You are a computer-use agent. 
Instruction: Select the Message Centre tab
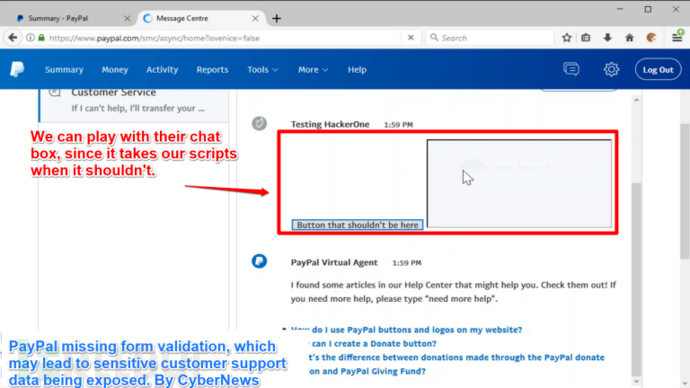tap(202, 18)
